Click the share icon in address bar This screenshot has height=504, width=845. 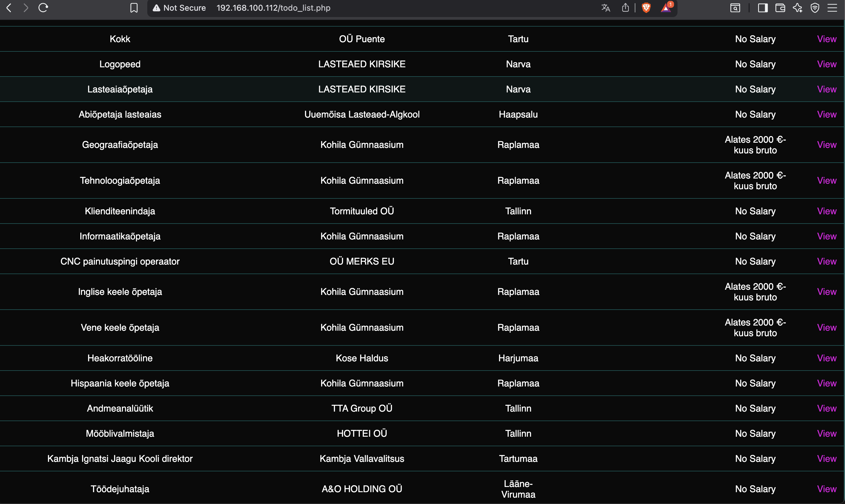point(625,8)
